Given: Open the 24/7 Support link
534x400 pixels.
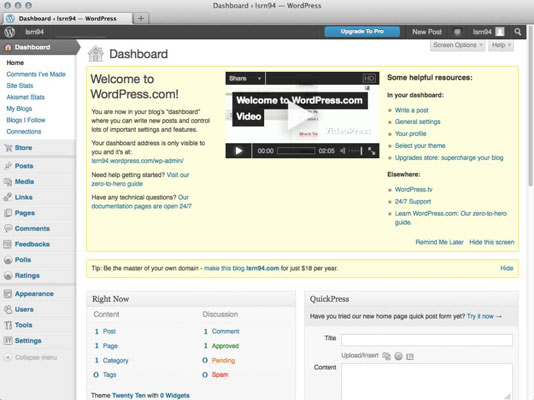Looking at the screenshot, I should pos(413,202).
